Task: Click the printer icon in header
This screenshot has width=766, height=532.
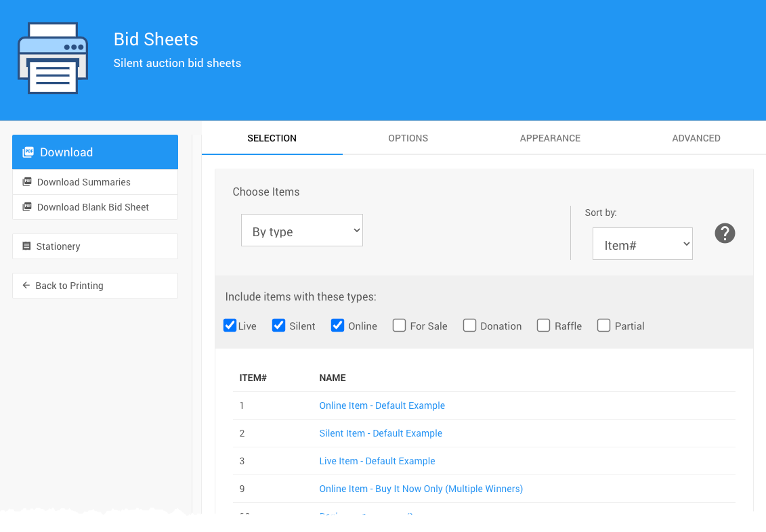Action: (x=53, y=58)
